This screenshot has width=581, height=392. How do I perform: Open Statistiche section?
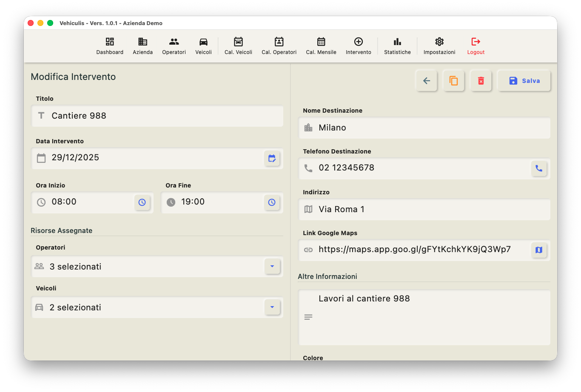tap(397, 46)
